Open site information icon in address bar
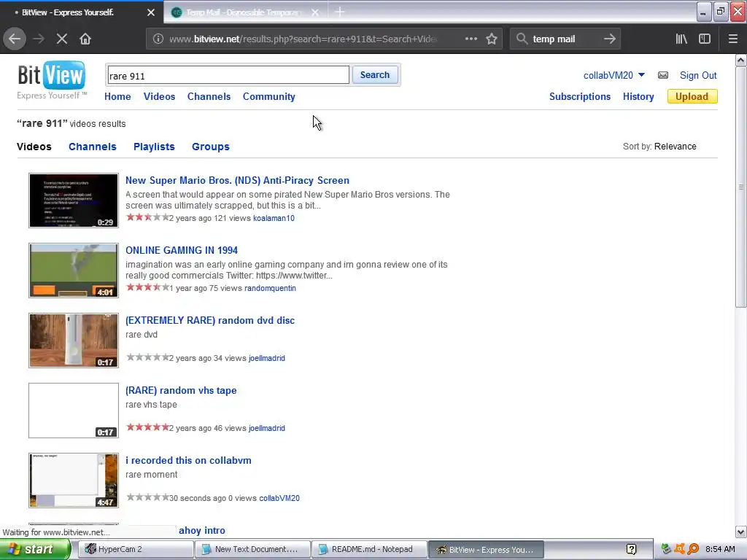The image size is (747, 560). click(x=158, y=39)
